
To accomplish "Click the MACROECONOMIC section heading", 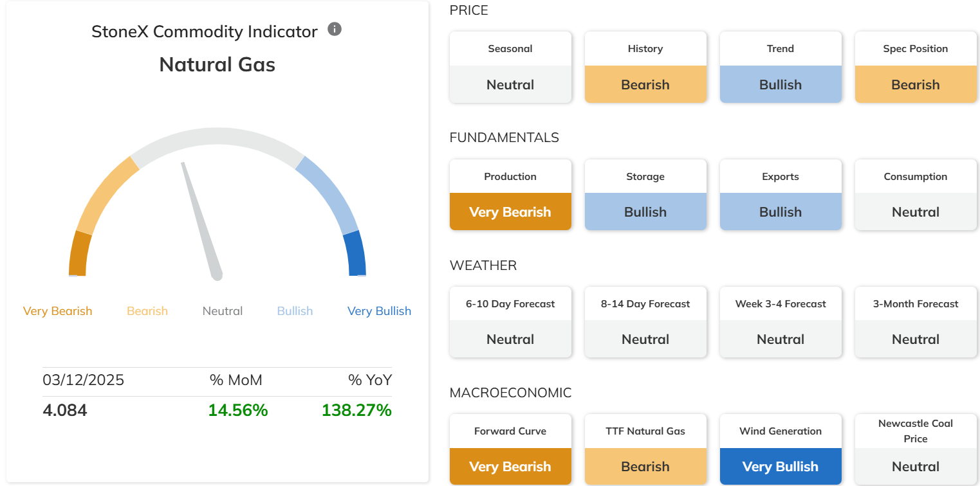I will coord(511,393).
